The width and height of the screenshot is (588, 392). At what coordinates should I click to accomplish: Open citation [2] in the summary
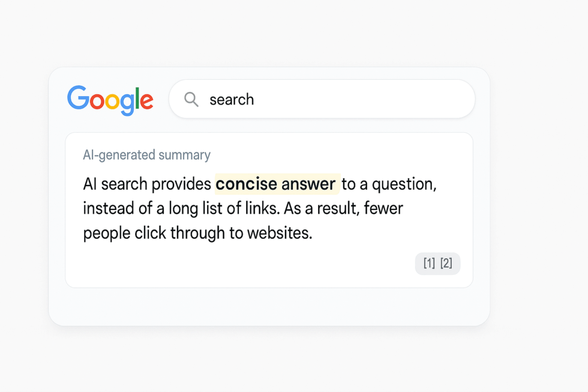click(446, 264)
